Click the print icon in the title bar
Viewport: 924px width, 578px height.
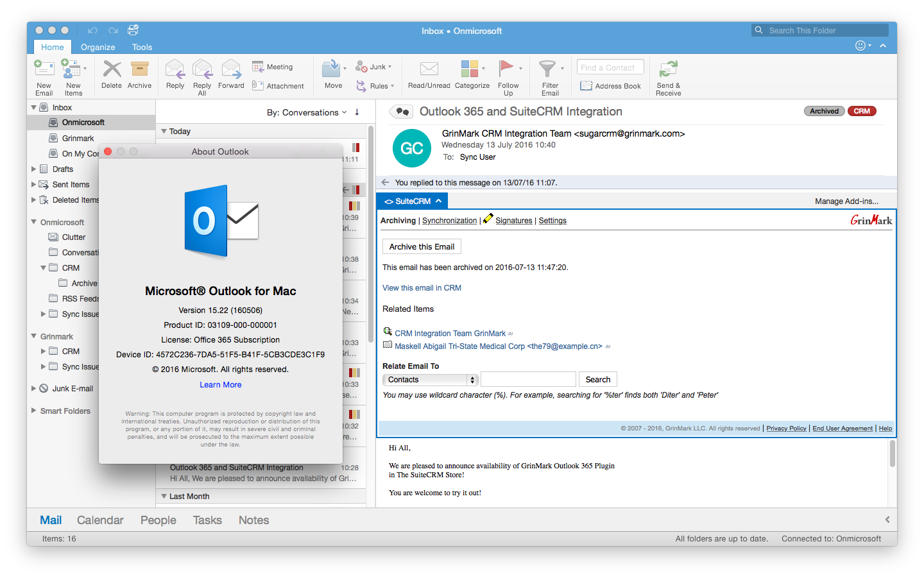coord(133,30)
